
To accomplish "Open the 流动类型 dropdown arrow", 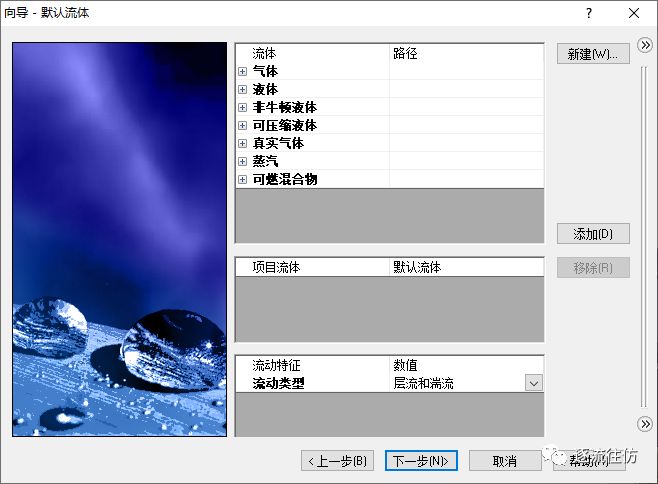I will (x=534, y=383).
